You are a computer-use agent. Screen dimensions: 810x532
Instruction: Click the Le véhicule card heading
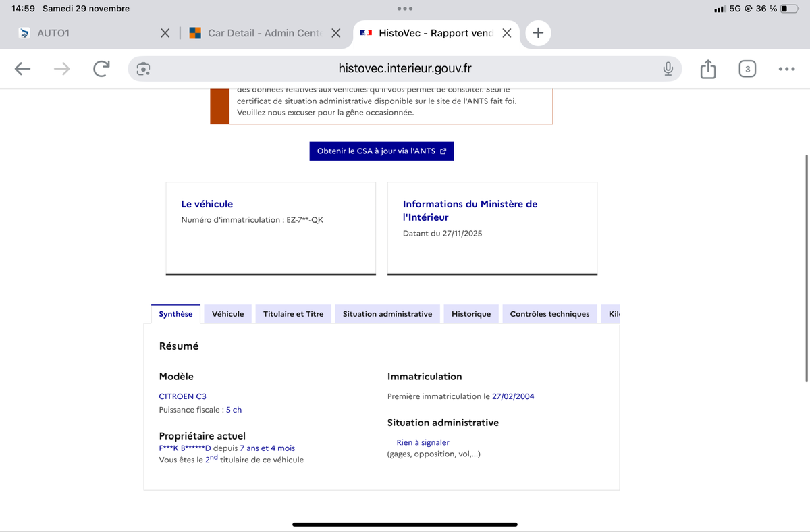(207, 204)
